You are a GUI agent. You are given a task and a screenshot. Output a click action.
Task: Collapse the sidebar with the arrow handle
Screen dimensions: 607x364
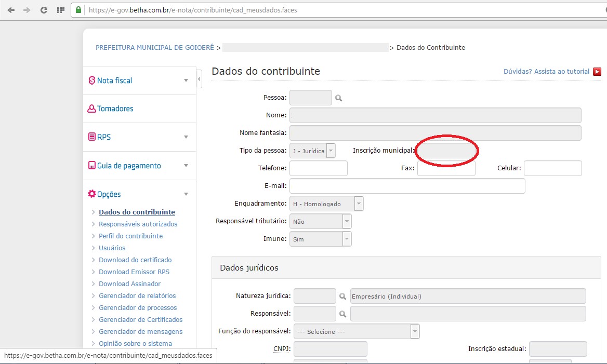click(199, 79)
